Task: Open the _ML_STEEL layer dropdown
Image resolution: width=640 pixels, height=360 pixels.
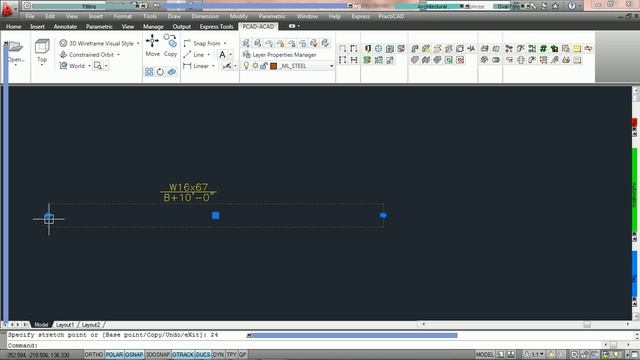Action: point(331,66)
